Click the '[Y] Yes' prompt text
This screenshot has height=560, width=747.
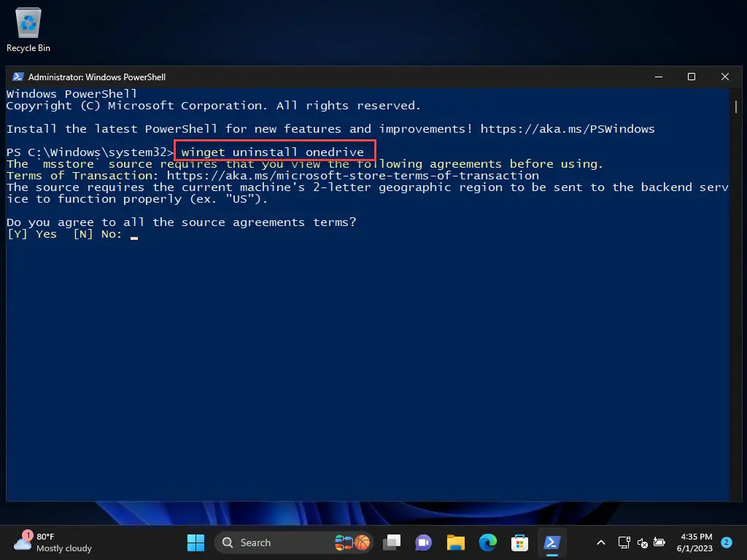click(32, 234)
